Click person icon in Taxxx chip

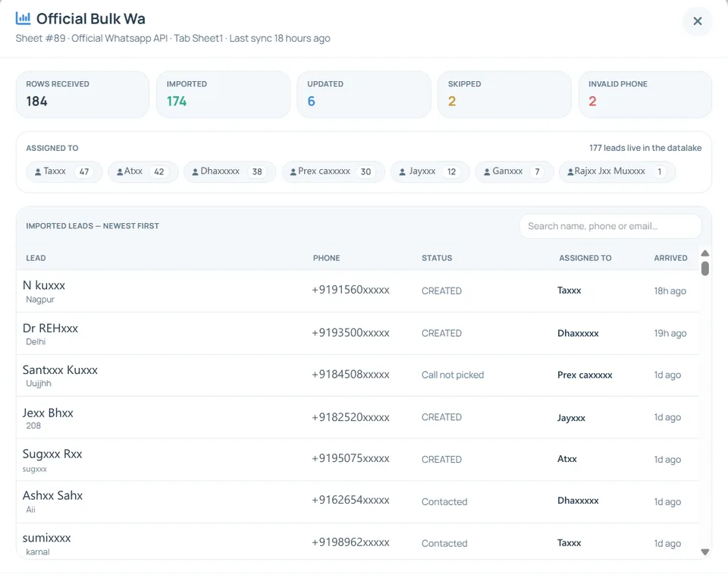pos(38,171)
